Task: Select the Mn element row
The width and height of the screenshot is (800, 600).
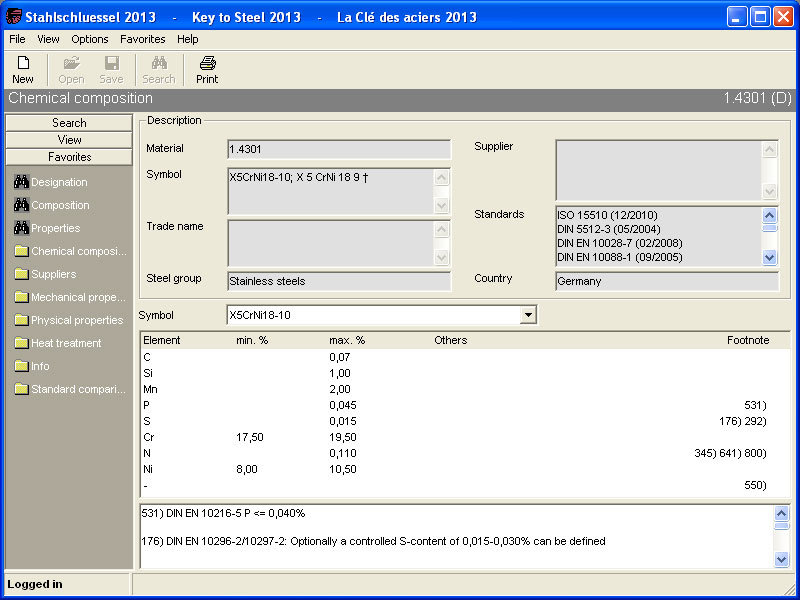Action: (465, 389)
